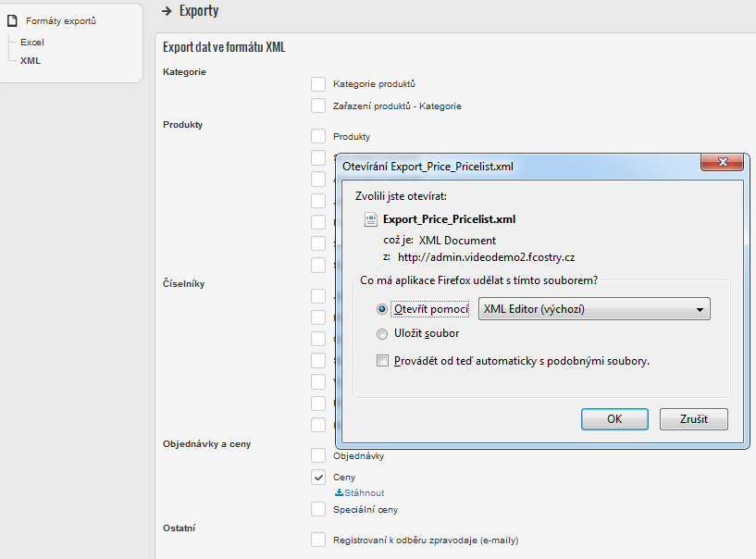Tick the Produkty checkbox
The width and height of the screenshot is (756, 559).
(x=318, y=136)
